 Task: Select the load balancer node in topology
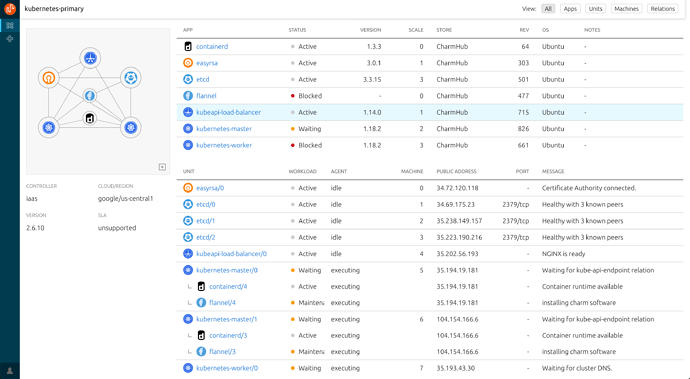[x=90, y=58]
